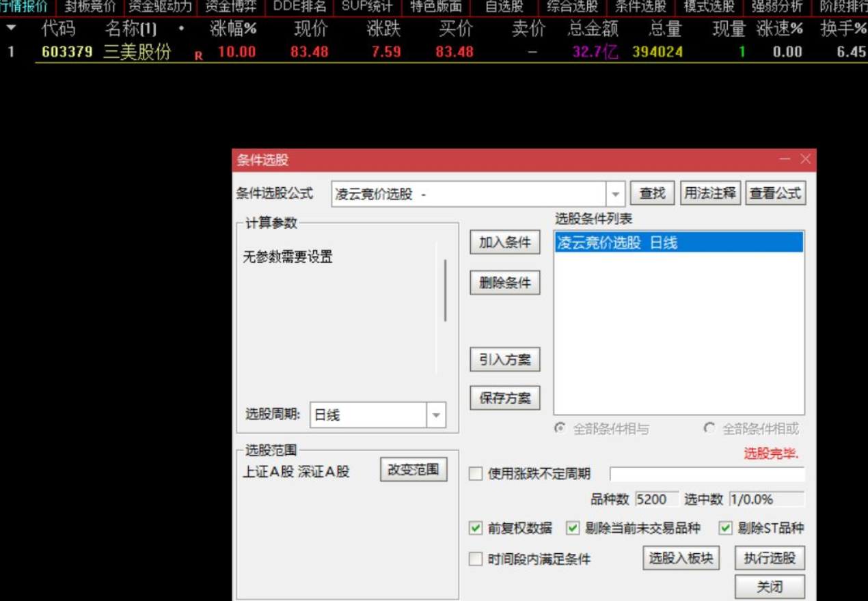Image resolution: width=868 pixels, height=601 pixels.
Task: Expand the 条件选股公式 formula dropdown
Action: (616, 194)
